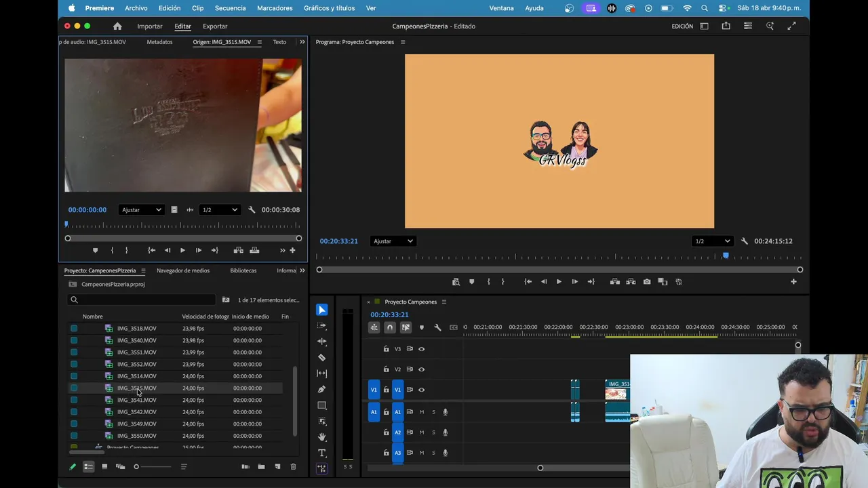Add a marker in the timeline header
The image size is (868, 488).
coord(421,327)
